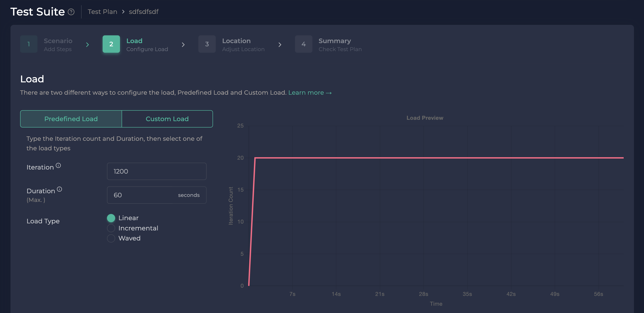Click the arrow after Learn more

(329, 93)
